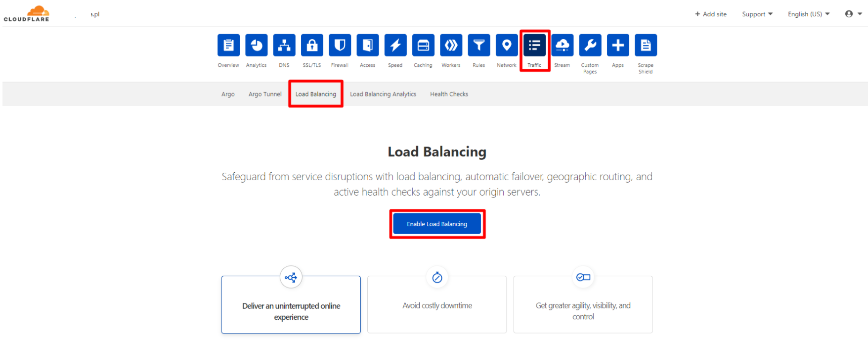Click the load balancer share icon
The image size is (868, 344).
291,277
